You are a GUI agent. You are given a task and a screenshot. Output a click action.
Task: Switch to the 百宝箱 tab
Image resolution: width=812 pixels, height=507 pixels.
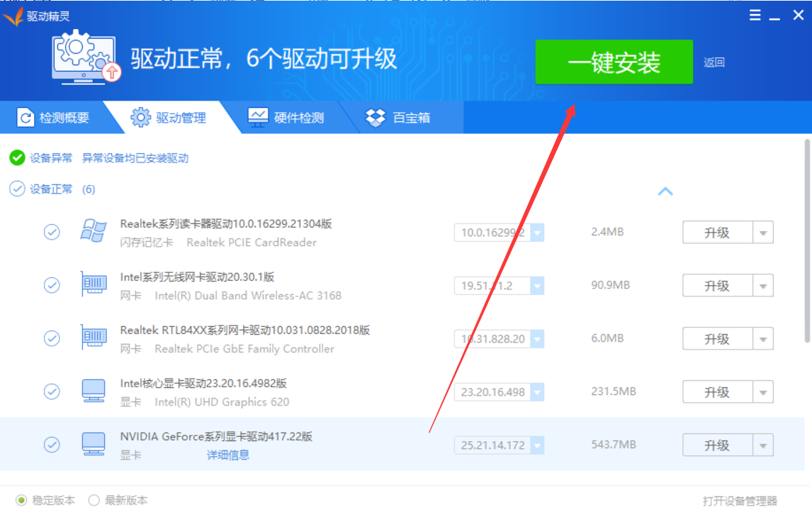[400, 117]
